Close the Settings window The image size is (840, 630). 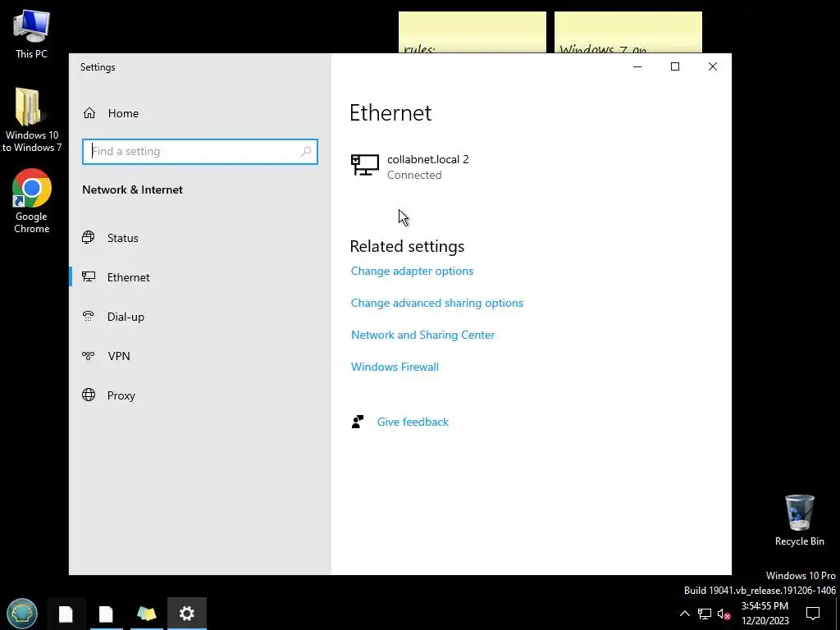(713, 66)
